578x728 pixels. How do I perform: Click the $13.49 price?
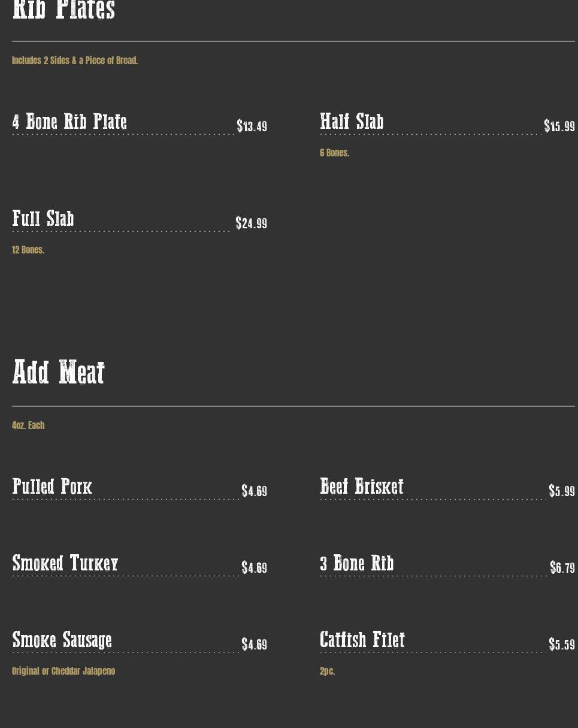click(252, 126)
